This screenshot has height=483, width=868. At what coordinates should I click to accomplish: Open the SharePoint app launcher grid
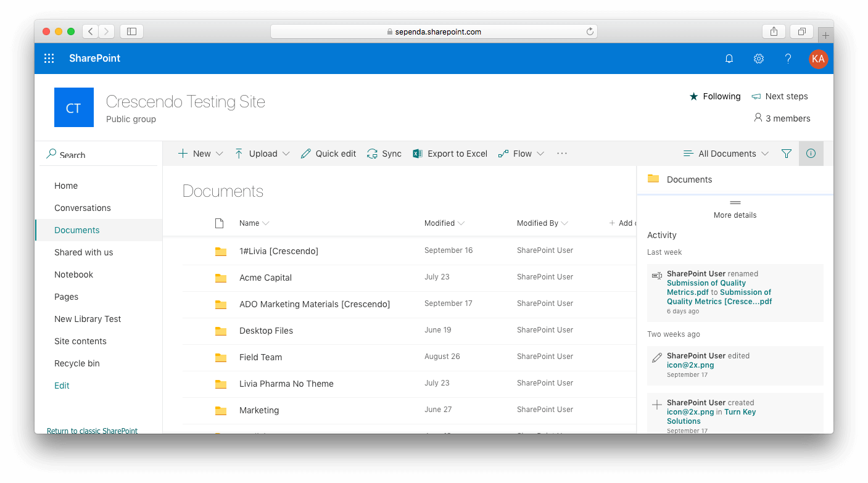[49, 58]
